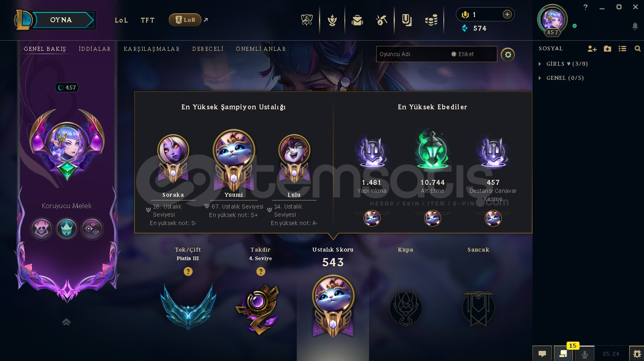This screenshot has width=644, height=361.
Task: Open the missions icon with 15 badge
Action: (563, 353)
